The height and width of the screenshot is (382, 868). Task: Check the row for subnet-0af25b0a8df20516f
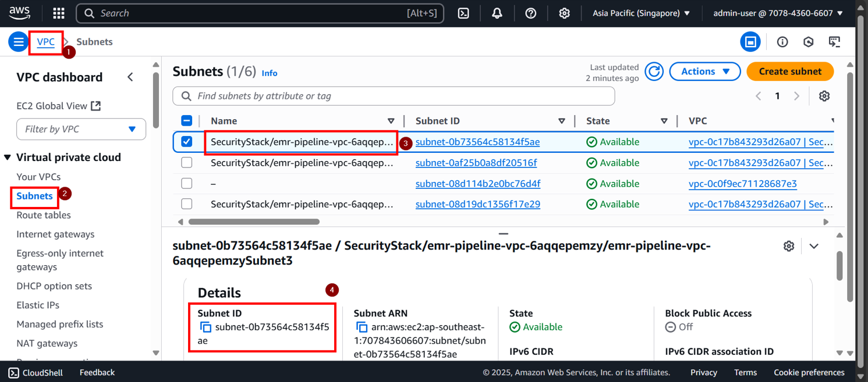point(187,162)
